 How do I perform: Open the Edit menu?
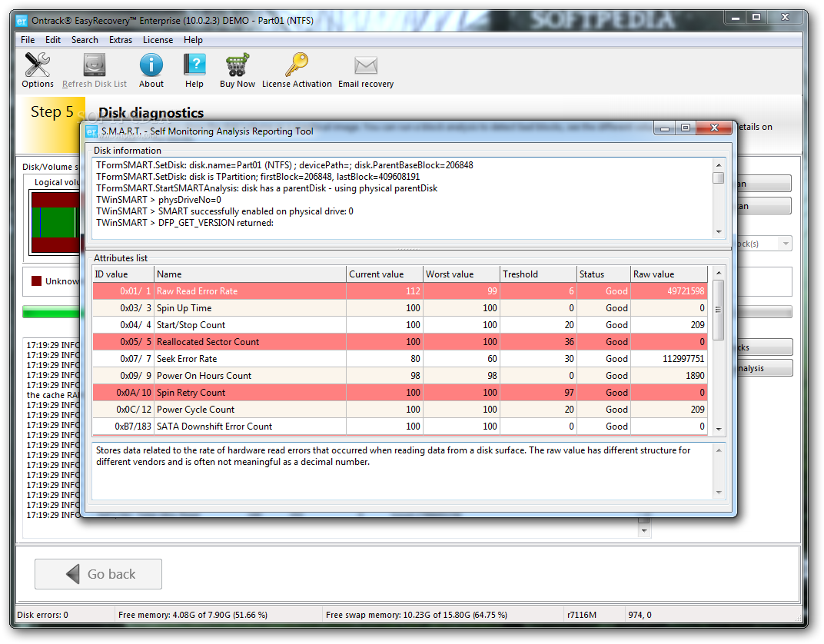[x=52, y=40]
